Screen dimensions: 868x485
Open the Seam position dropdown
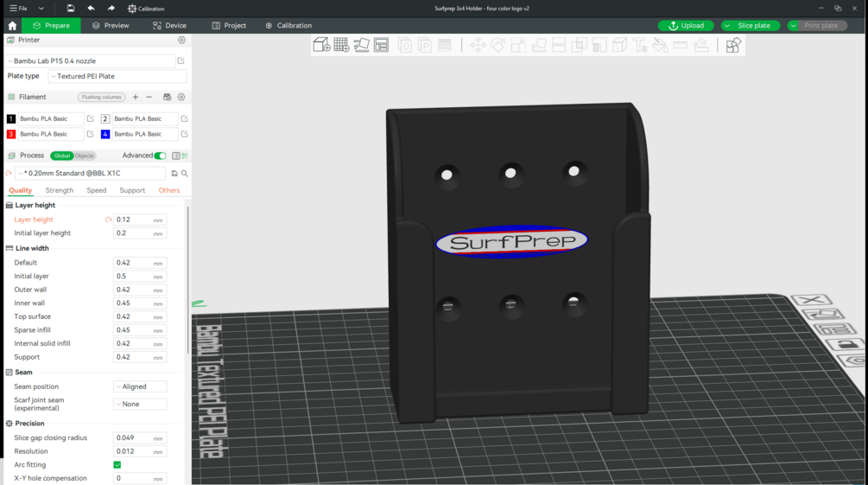point(140,386)
